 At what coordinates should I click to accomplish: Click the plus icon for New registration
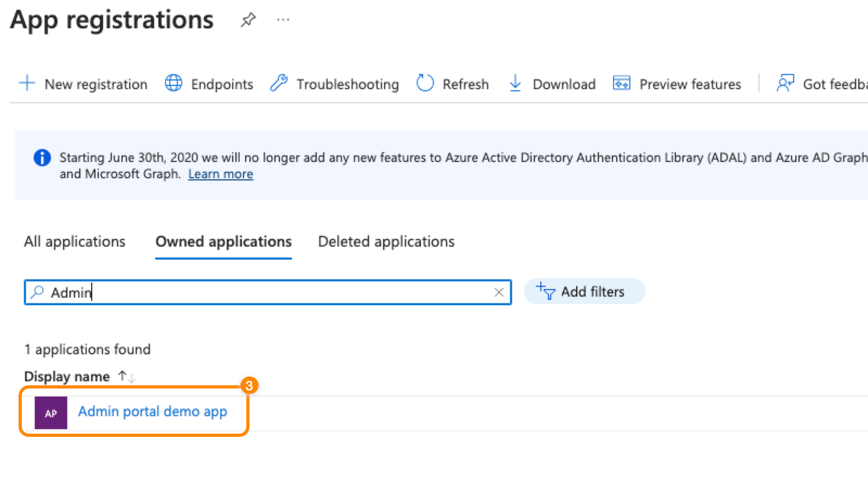click(27, 83)
